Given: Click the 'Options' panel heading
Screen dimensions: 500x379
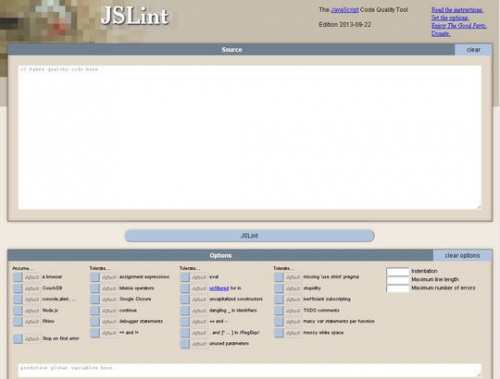Looking at the screenshot, I should [220, 256].
